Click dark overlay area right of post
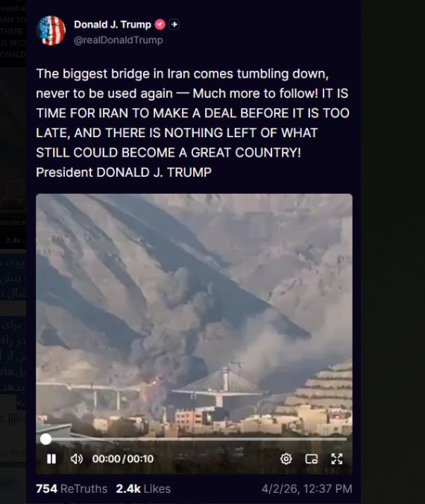This screenshot has height=504, width=425. [x=393, y=252]
